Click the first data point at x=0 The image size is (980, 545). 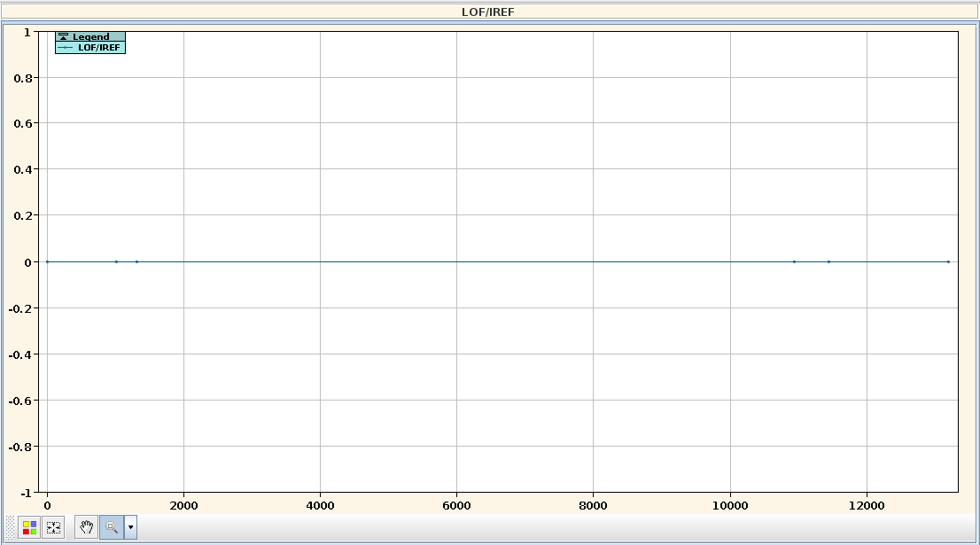[x=48, y=261]
